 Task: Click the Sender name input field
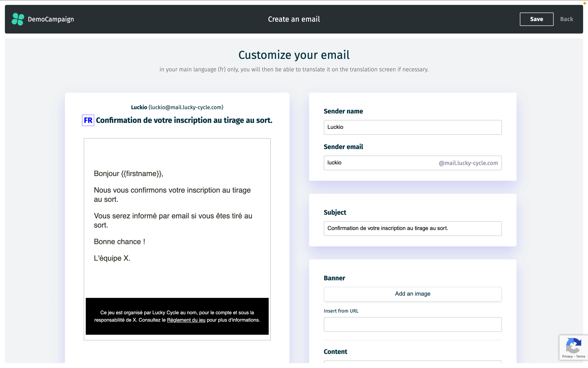pyautogui.click(x=412, y=127)
